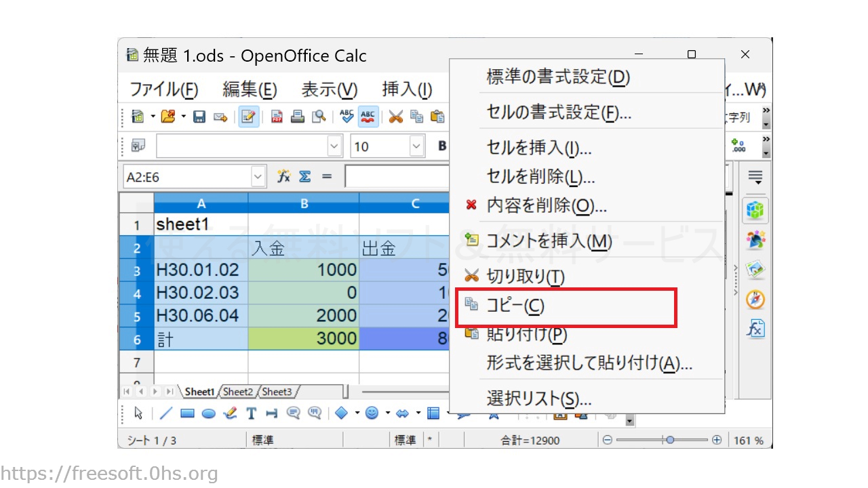The image size is (868, 488).
Task: Click the zoom slider handle
Action: tap(670, 441)
